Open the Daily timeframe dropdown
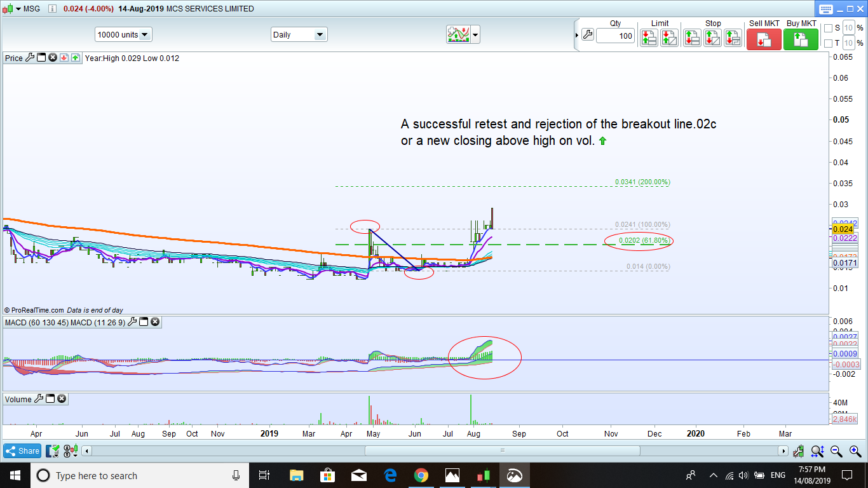This screenshot has height=488, width=868. tap(299, 34)
